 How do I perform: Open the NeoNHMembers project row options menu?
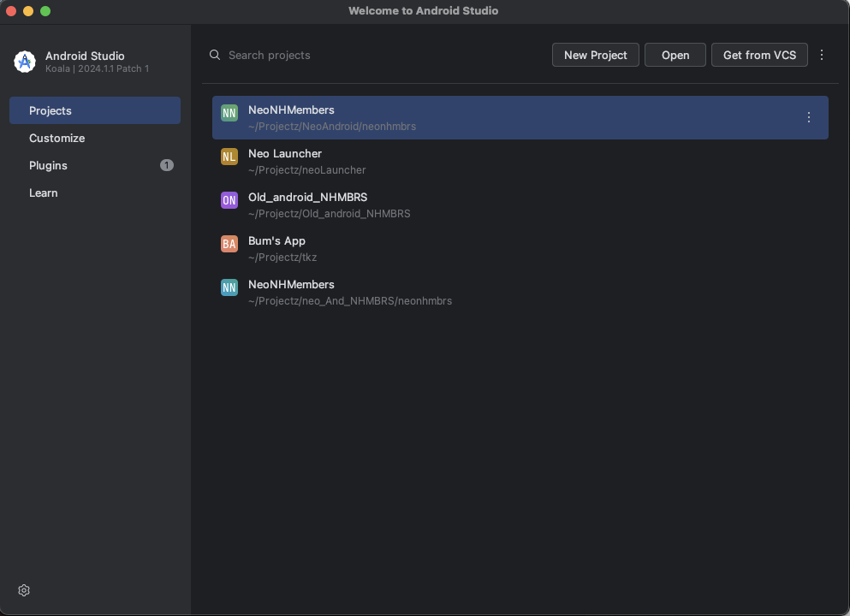pos(809,117)
